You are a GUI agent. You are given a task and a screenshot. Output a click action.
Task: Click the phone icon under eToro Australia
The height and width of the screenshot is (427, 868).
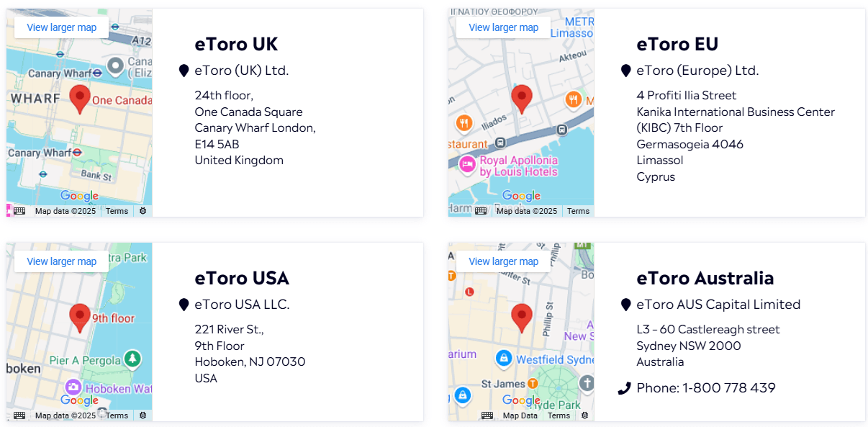coord(625,389)
